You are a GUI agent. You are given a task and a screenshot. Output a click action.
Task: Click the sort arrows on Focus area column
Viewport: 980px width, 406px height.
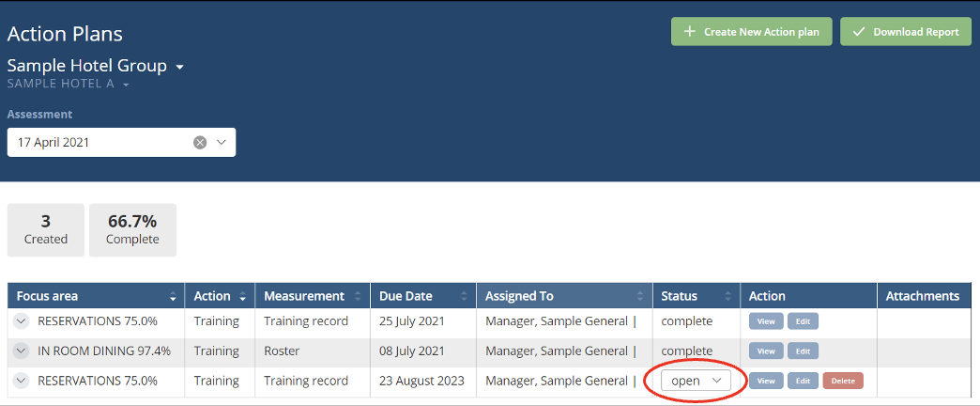click(x=173, y=297)
